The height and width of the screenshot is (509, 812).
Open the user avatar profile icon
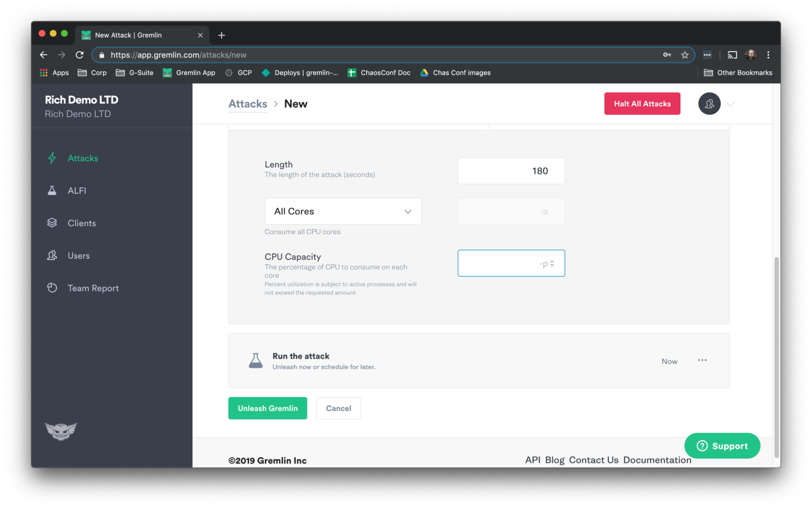coord(709,104)
